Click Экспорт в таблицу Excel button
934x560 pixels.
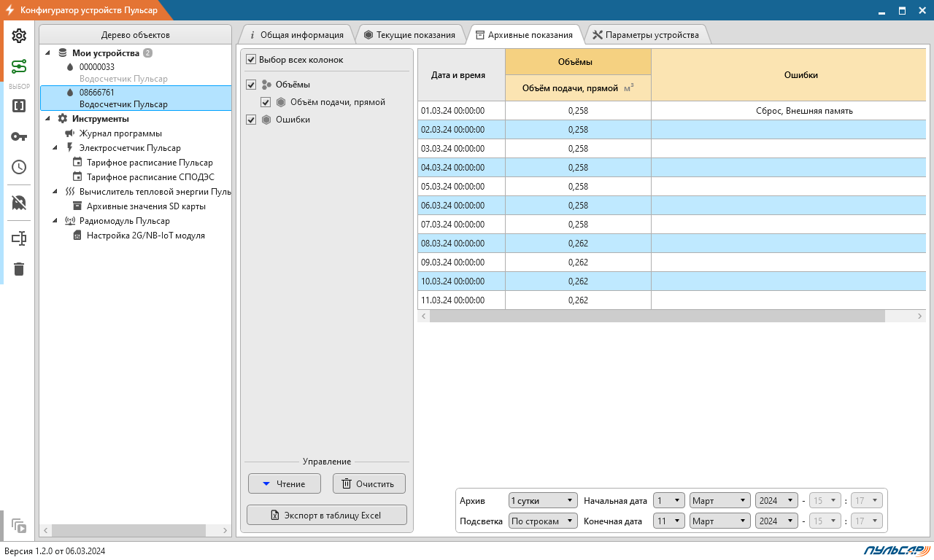tap(327, 515)
